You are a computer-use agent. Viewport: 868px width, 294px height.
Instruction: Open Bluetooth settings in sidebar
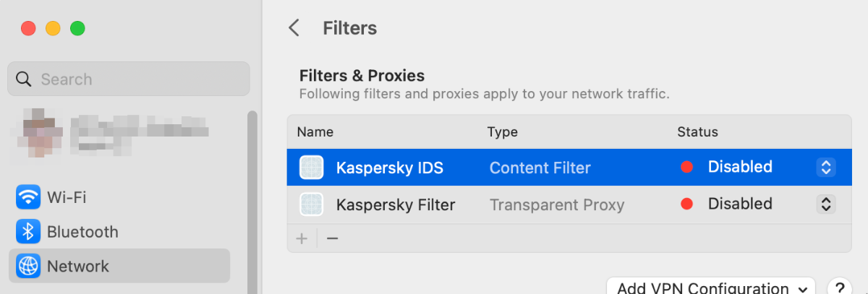click(x=82, y=232)
